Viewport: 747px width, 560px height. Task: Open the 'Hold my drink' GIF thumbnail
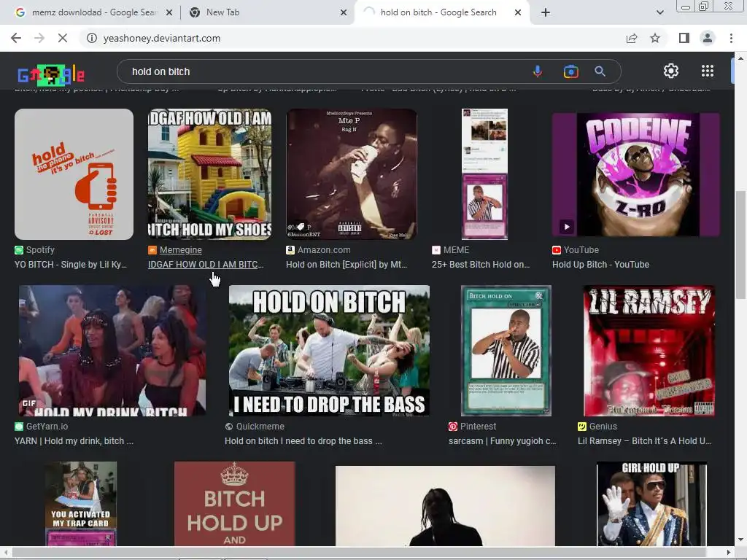pyautogui.click(x=112, y=351)
